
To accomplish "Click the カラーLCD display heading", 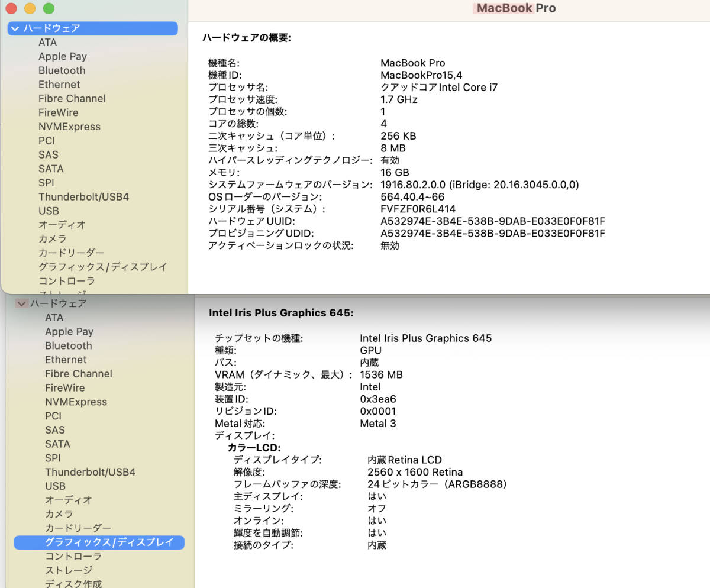I will [254, 448].
